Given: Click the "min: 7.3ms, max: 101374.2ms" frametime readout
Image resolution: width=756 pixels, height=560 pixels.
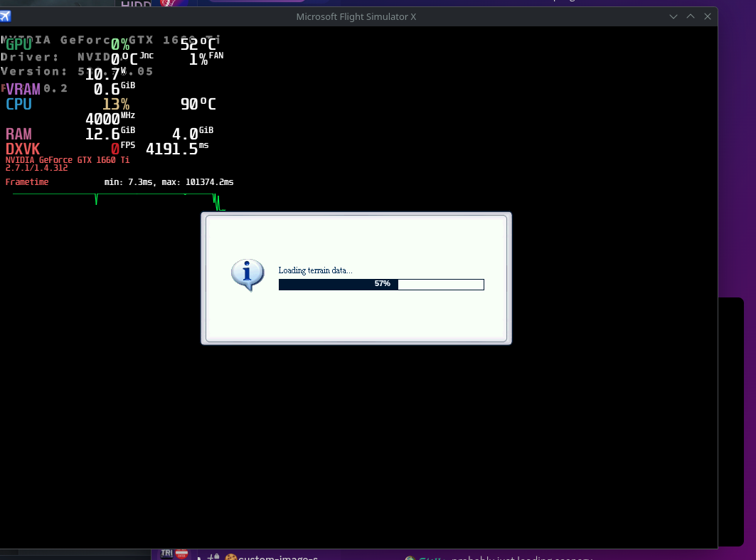Looking at the screenshot, I should (x=169, y=182).
